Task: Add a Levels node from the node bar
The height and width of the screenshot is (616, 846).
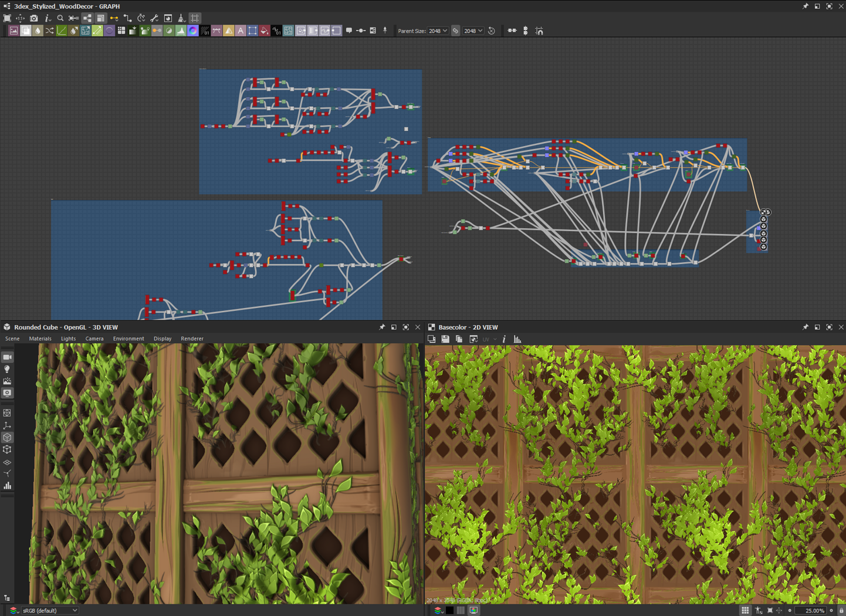Action: point(181,31)
